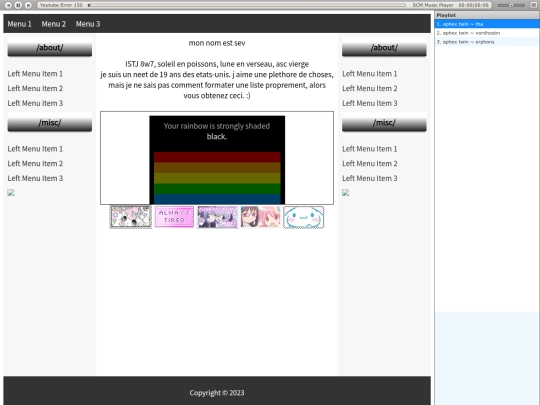
Task: Open Left Menu Item 1 under left /about/
Action: [35, 74]
